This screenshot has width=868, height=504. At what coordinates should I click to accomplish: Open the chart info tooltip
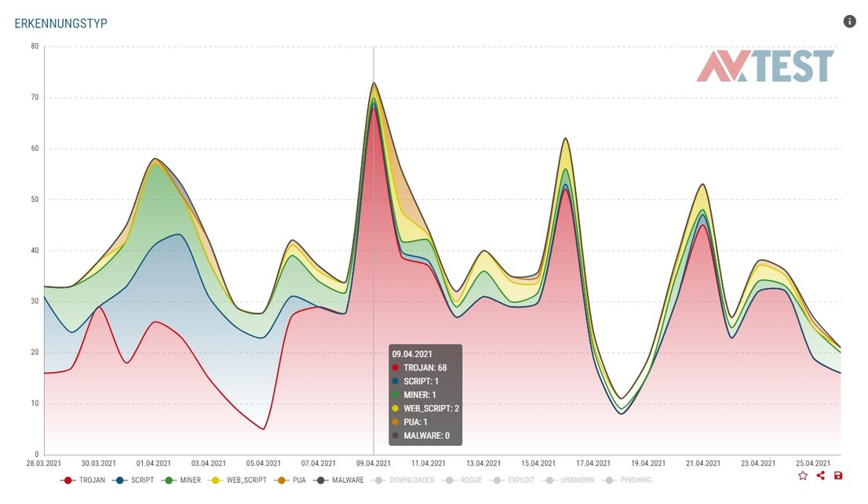click(x=849, y=21)
